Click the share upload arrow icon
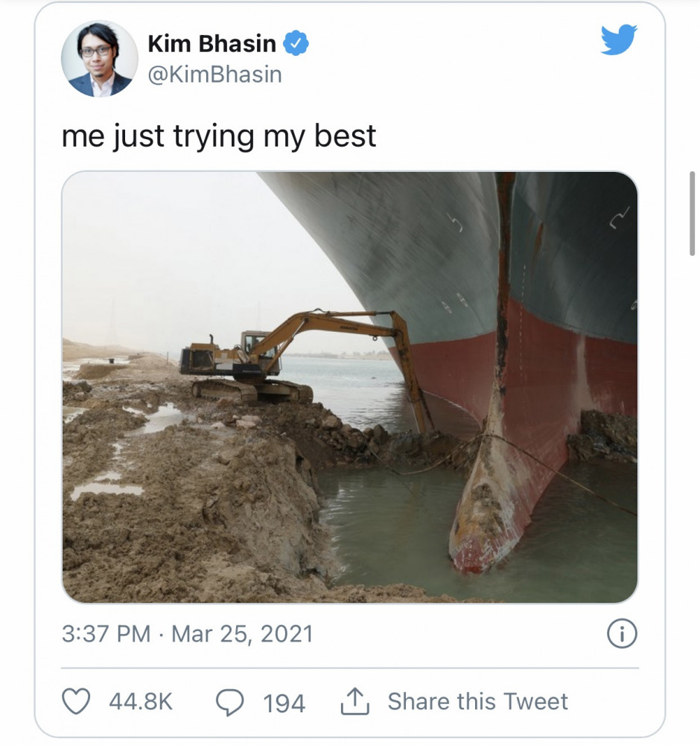Image resolution: width=700 pixels, height=745 pixels. [x=354, y=701]
